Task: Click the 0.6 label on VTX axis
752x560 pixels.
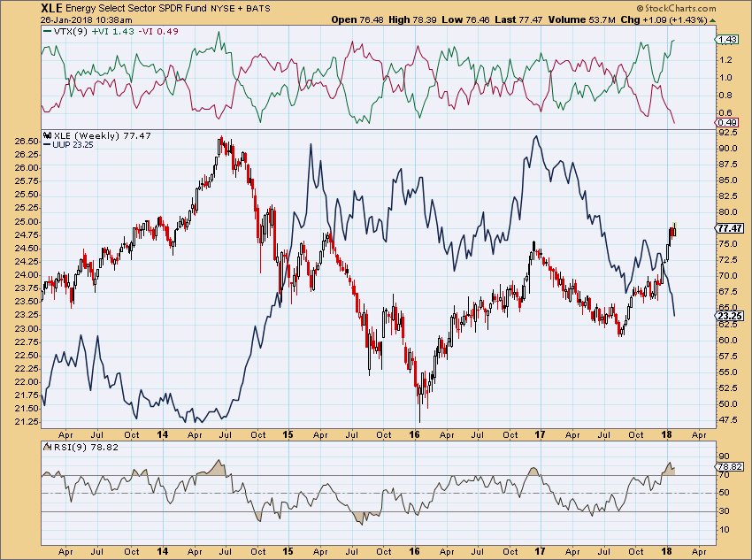Action: tap(725, 112)
